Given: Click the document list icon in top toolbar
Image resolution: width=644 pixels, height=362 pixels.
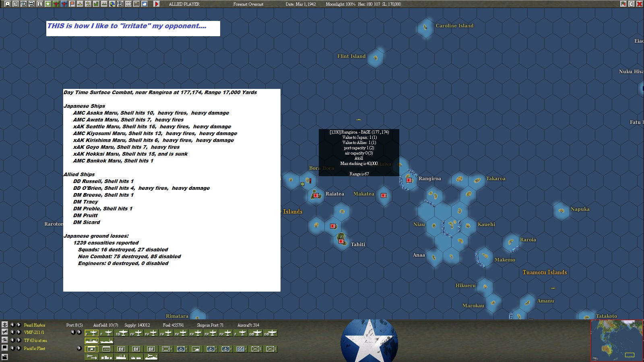Looking at the screenshot, I should click(x=15, y=4).
